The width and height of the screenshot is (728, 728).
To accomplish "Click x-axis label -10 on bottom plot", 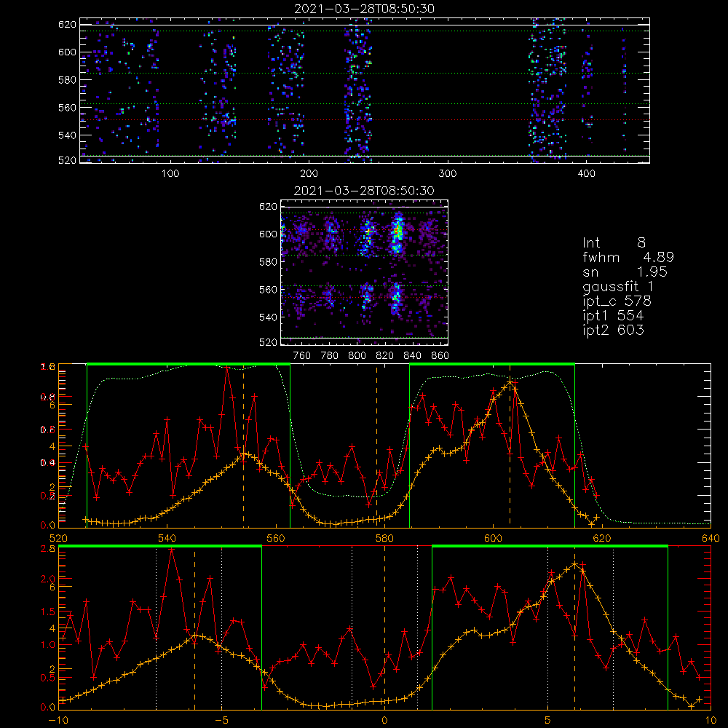I will tap(58, 721).
